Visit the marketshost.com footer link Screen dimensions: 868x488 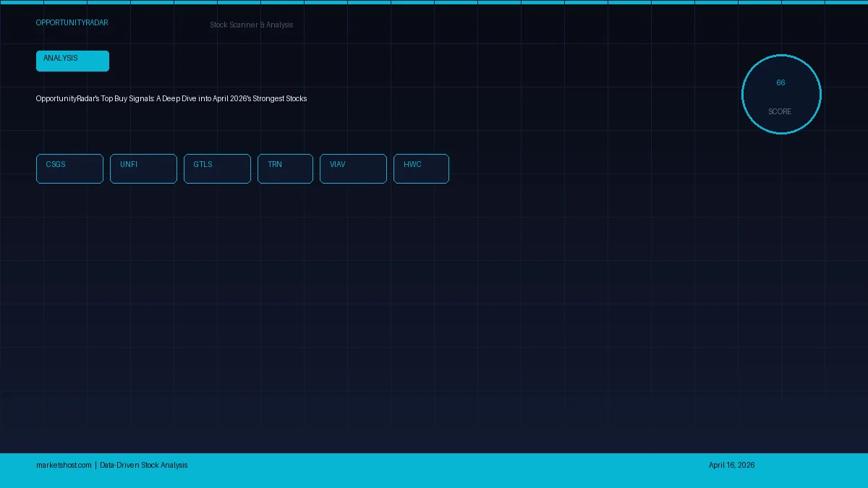[64, 465]
